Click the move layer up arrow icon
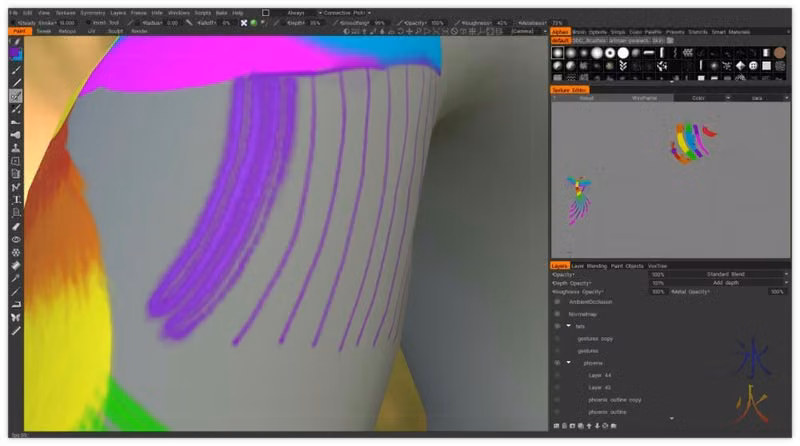This screenshot has width=800, height=446. 589,426
